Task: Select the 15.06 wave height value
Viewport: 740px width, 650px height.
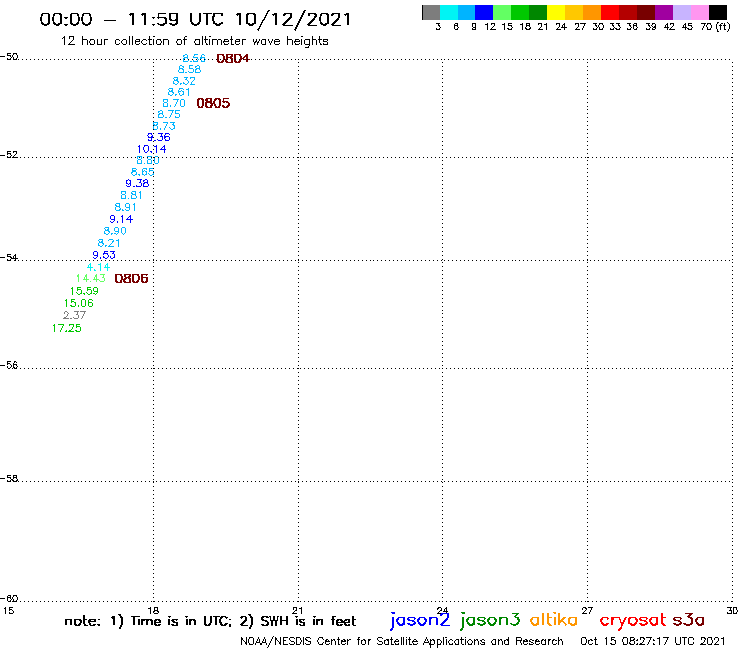Action: [79, 304]
